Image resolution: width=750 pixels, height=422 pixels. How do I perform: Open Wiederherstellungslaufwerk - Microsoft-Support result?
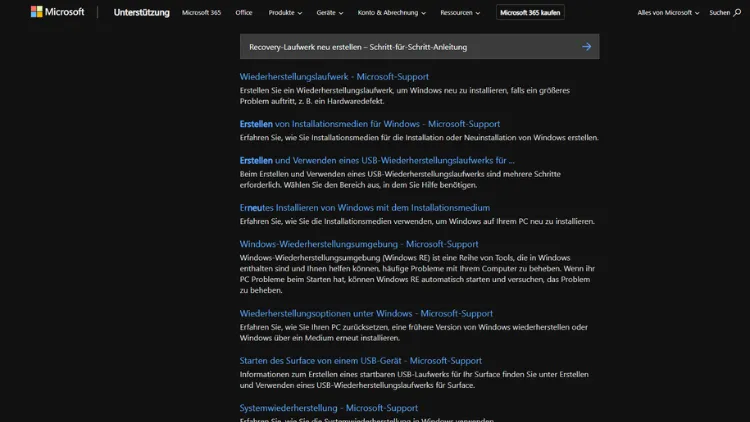coord(334,77)
